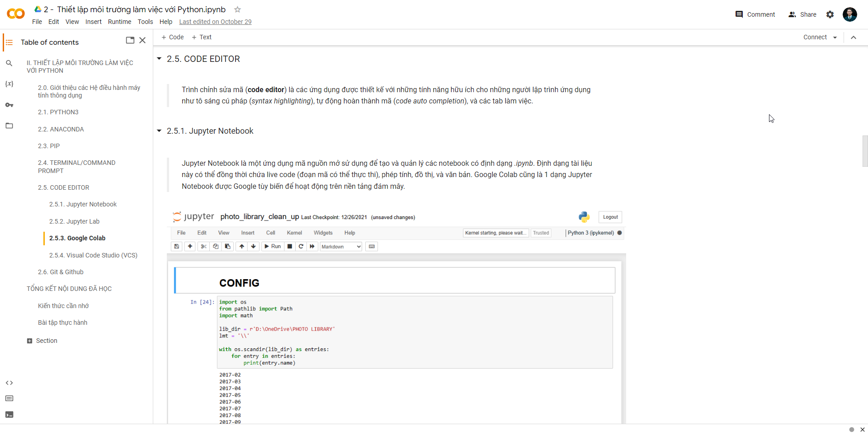
Task: Open the Code snippets panel
Action: pyautogui.click(x=9, y=383)
